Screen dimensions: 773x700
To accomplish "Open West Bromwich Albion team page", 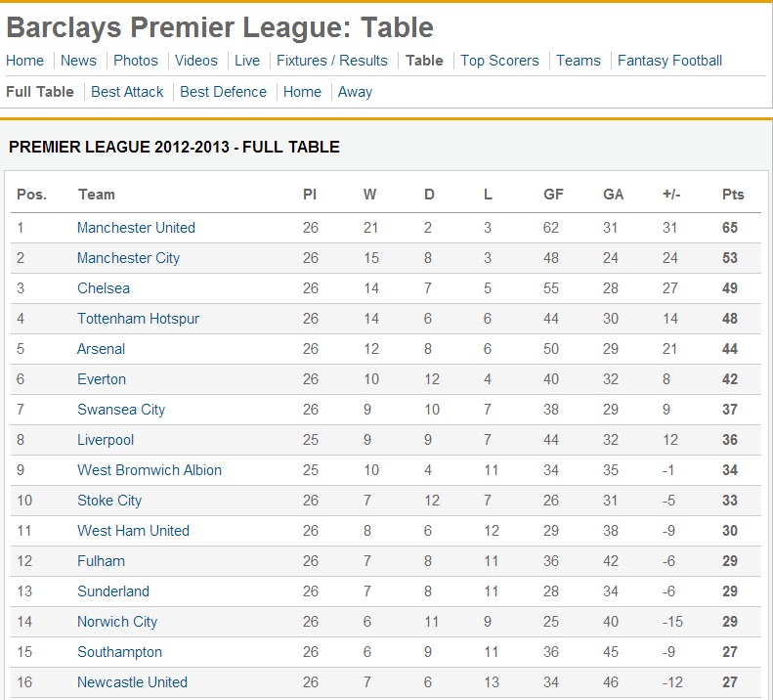I will point(150,470).
